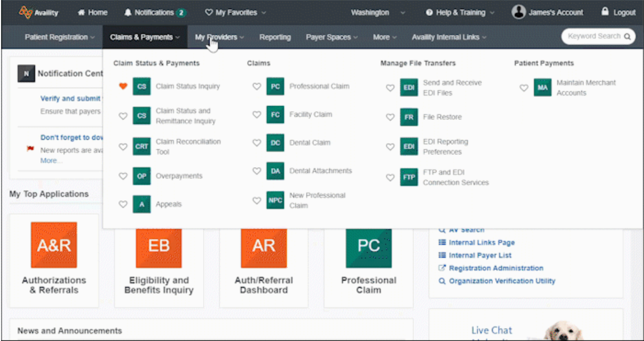644x341 pixels.
Task: Click the Claim Status and Remittance Inquiry CS icon
Action: click(x=142, y=116)
